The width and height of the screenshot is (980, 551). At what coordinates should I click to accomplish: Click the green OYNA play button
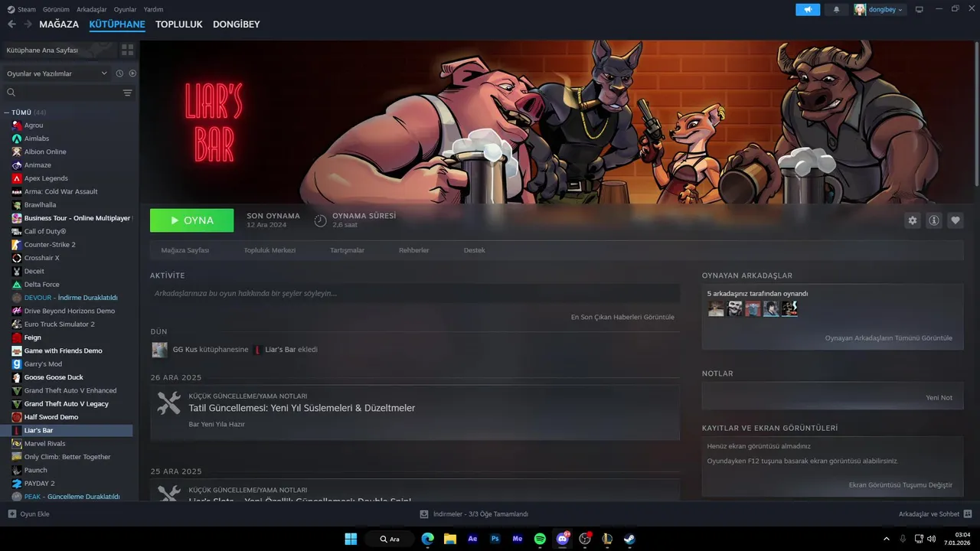click(192, 220)
